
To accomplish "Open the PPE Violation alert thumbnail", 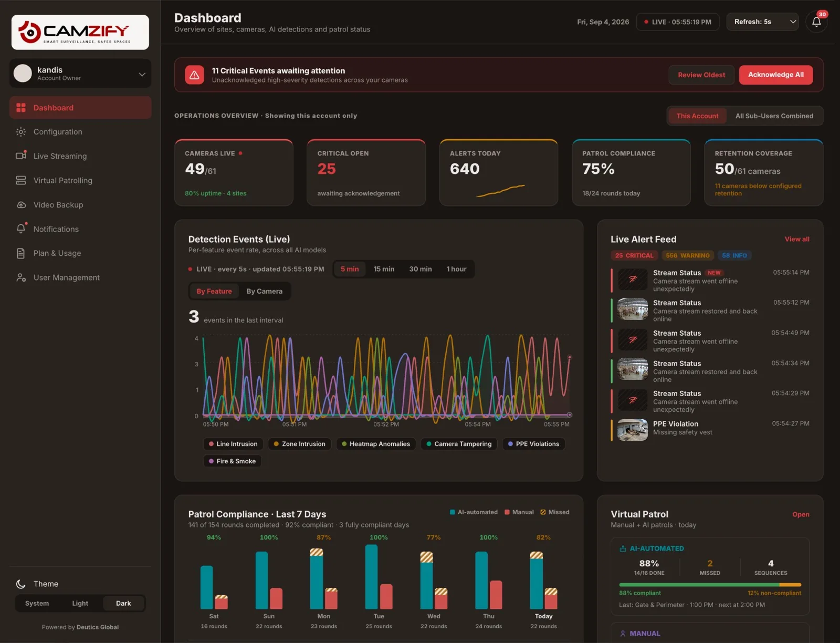I will tap(632, 430).
